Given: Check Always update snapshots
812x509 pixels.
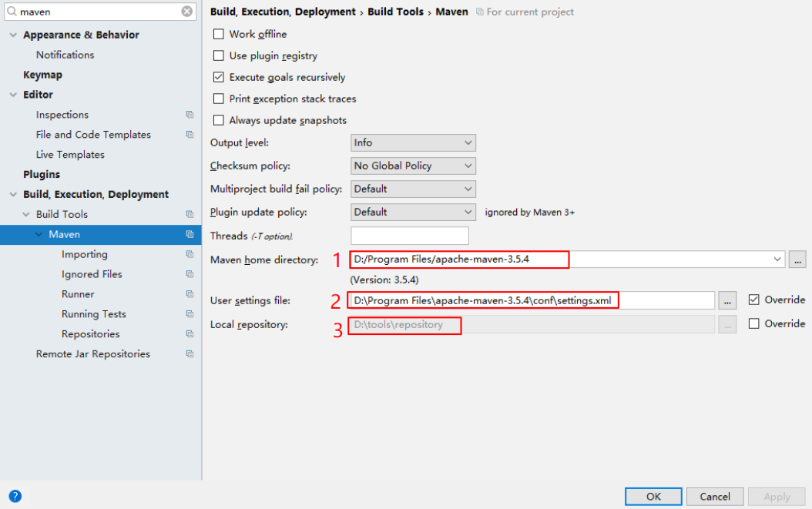Looking at the screenshot, I should (x=219, y=120).
